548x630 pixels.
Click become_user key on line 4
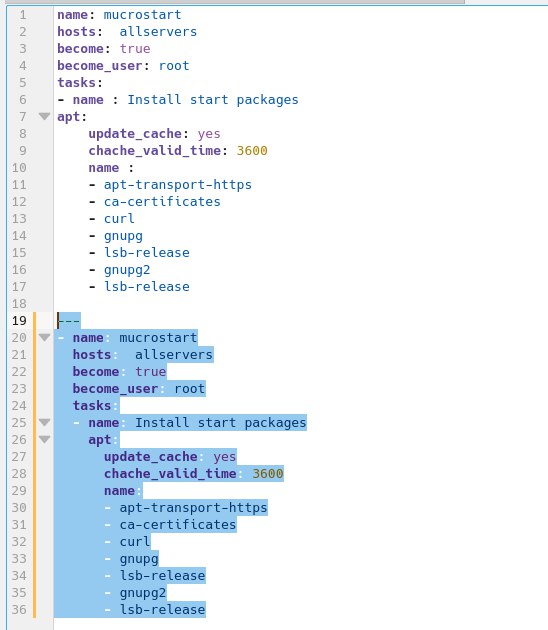[100, 65]
